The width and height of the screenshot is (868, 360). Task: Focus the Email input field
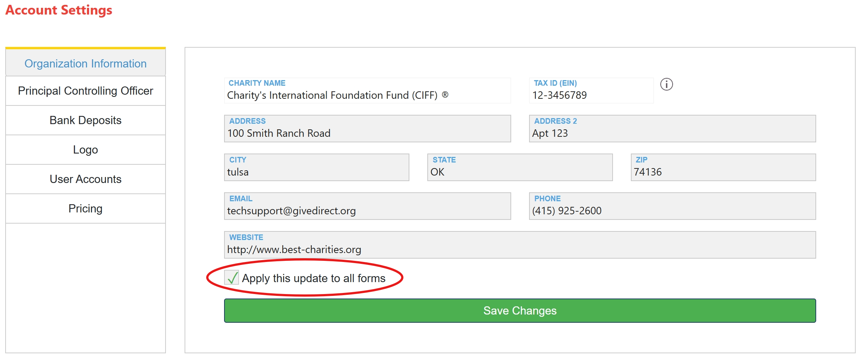click(367, 206)
